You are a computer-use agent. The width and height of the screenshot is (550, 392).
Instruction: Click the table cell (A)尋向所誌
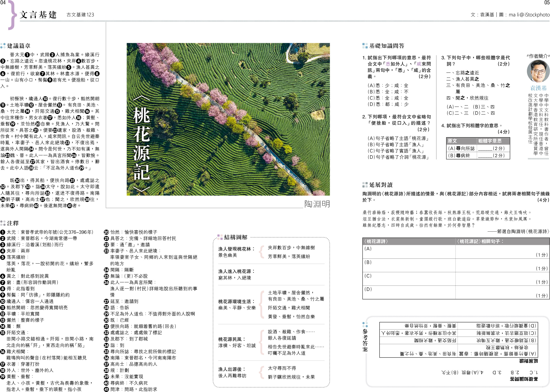pyautogui.click(x=461, y=148)
